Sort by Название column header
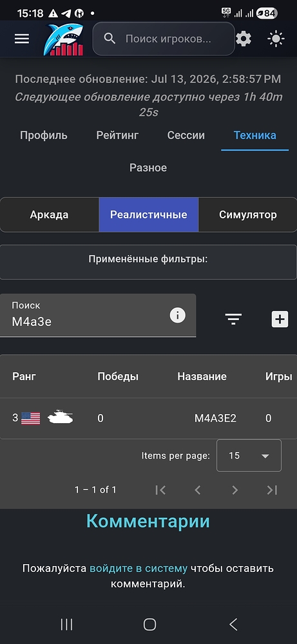The image size is (297, 644). 202,376
